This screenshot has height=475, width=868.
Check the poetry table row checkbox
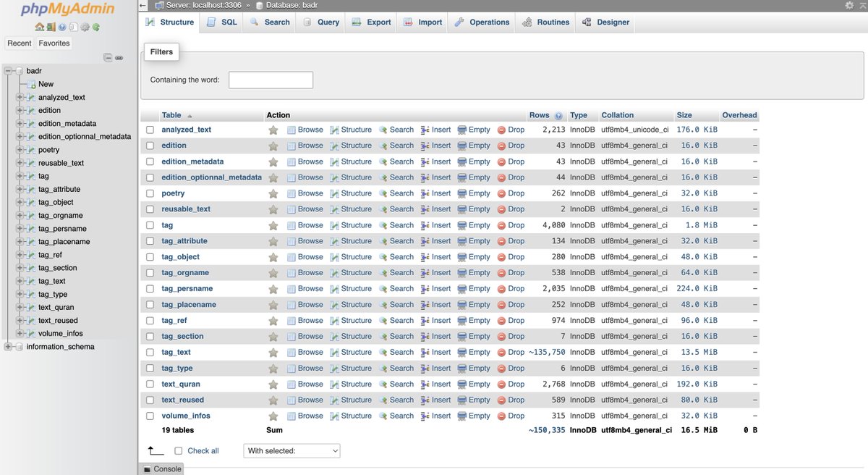[150, 193]
